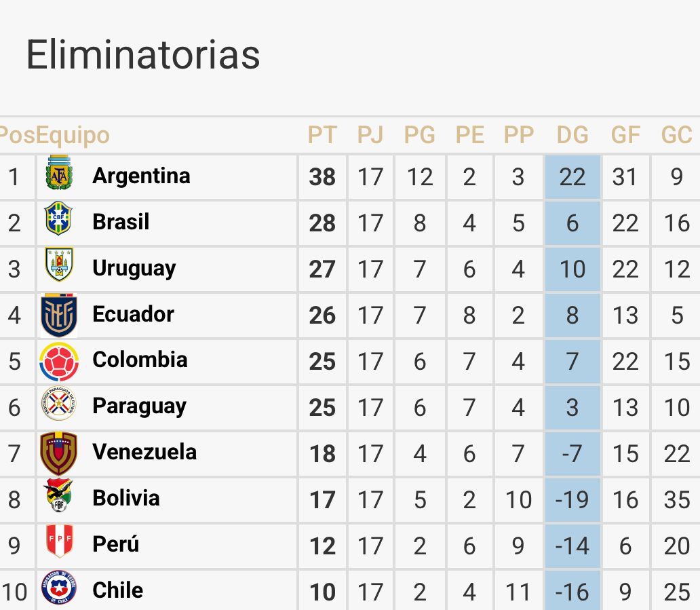Open the Argentina team name link
This screenshot has width=700, height=610.
pos(141,176)
